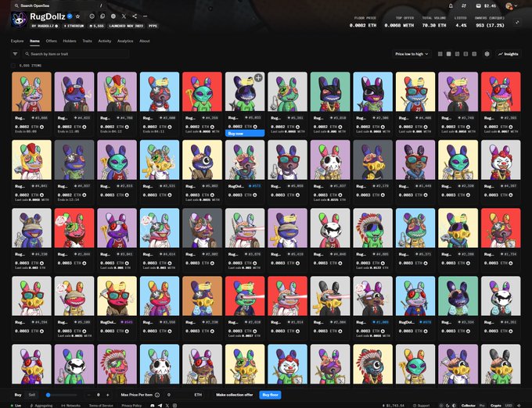
Task: Open Terms of Service link
Action: click(x=101, y=406)
